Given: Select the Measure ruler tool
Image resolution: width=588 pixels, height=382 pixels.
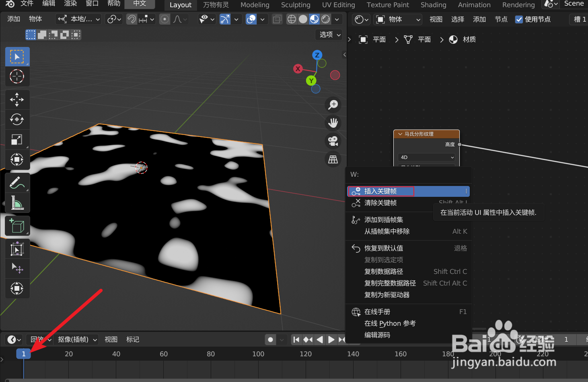Looking at the screenshot, I should (17, 203).
